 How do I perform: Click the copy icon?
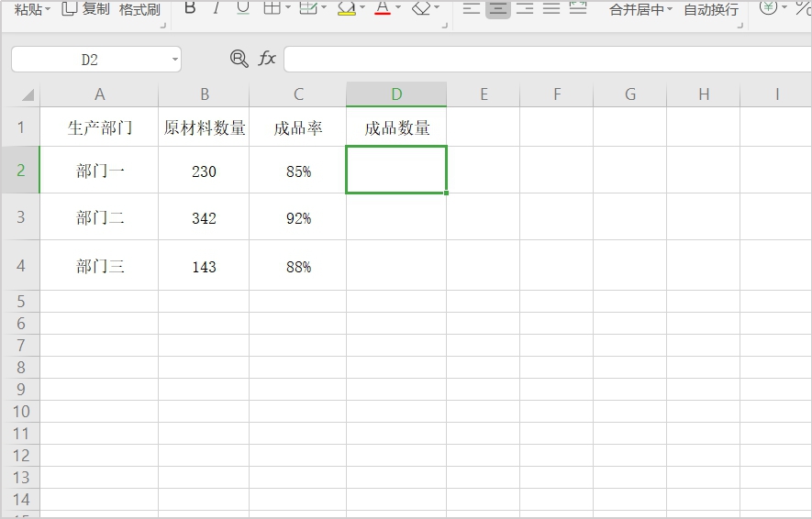click(x=70, y=8)
